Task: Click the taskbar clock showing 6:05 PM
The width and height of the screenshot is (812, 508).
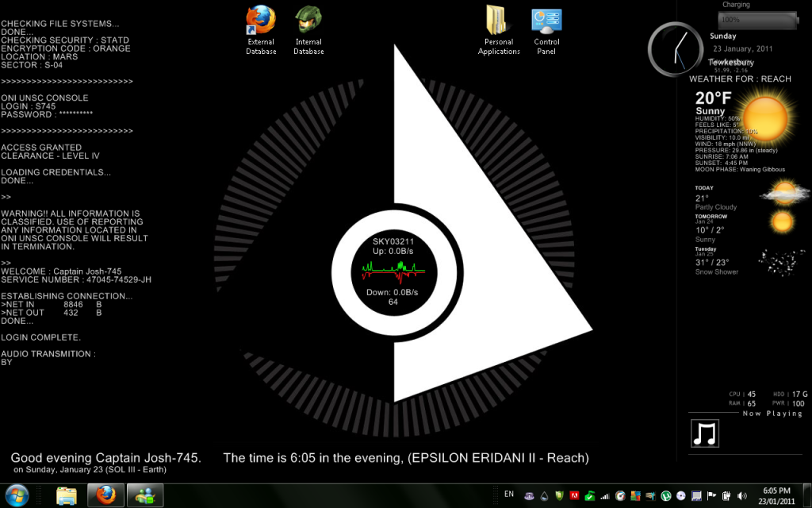Action: tap(776, 496)
